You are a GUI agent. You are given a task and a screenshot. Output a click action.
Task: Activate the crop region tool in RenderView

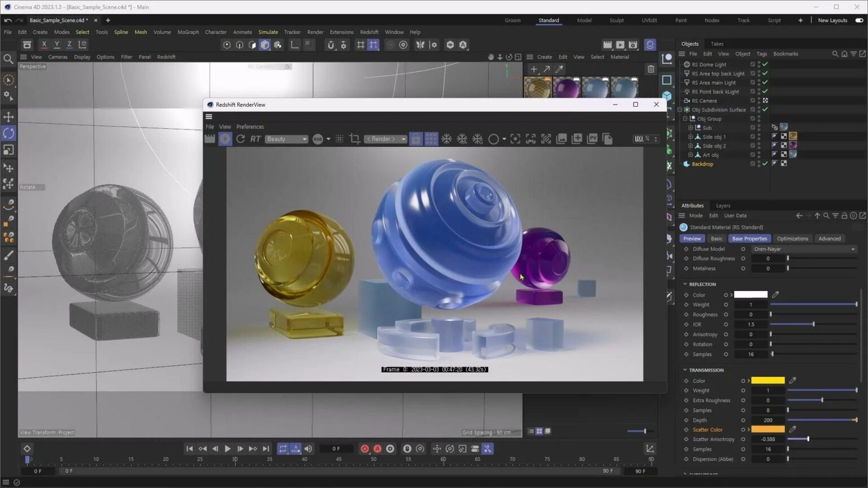354,138
